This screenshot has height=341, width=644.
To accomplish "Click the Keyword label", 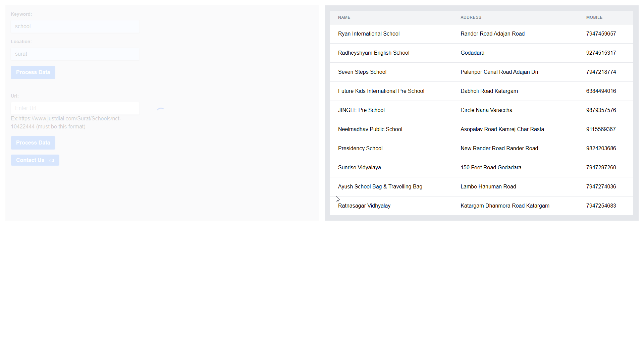I will [21, 14].
